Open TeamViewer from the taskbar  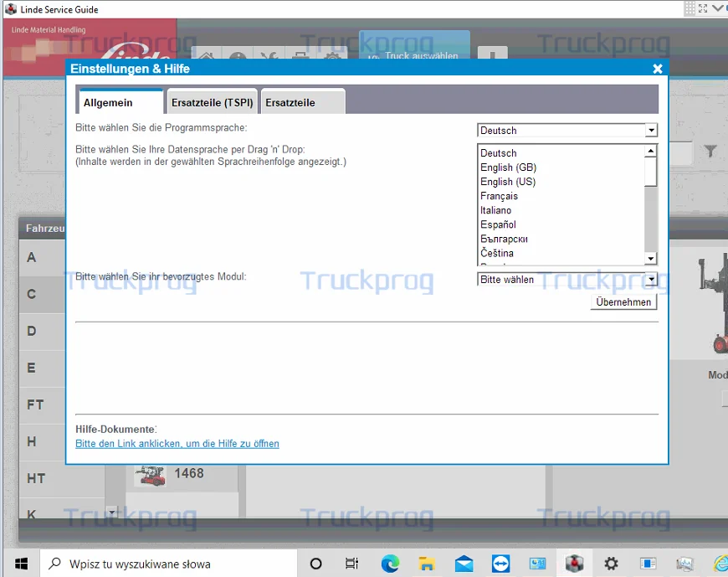[x=500, y=564]
